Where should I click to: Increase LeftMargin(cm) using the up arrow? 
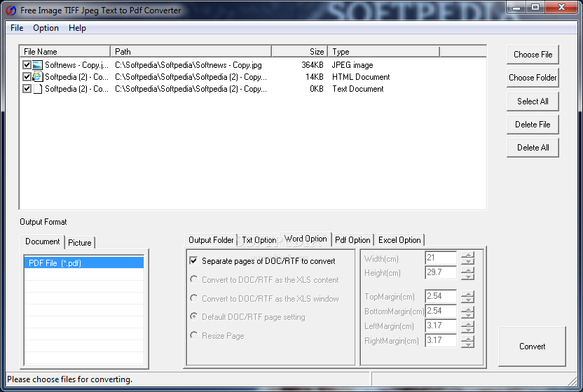(467, 323)
